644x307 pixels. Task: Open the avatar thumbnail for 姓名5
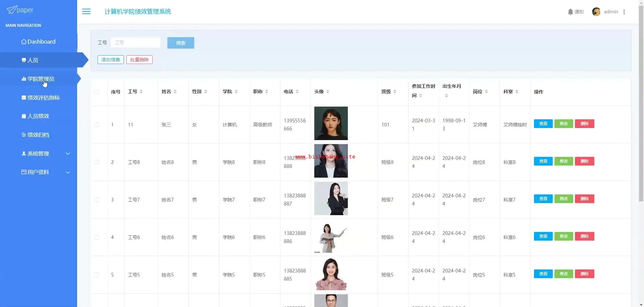coord(331,273)
